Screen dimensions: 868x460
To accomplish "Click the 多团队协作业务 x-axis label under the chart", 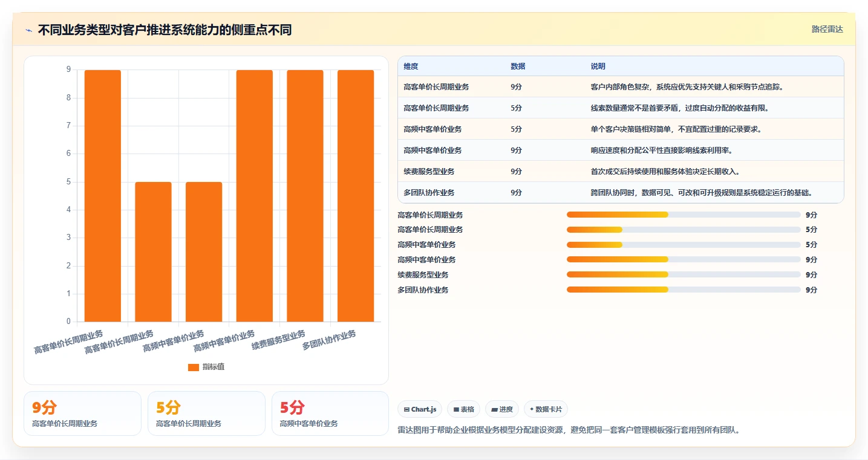I will [329, 340].
